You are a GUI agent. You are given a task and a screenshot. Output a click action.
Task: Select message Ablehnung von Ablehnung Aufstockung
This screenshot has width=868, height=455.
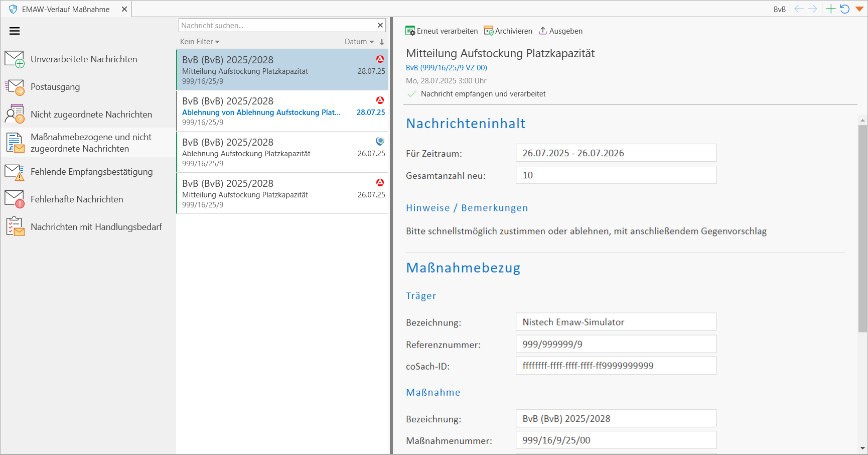283,111
